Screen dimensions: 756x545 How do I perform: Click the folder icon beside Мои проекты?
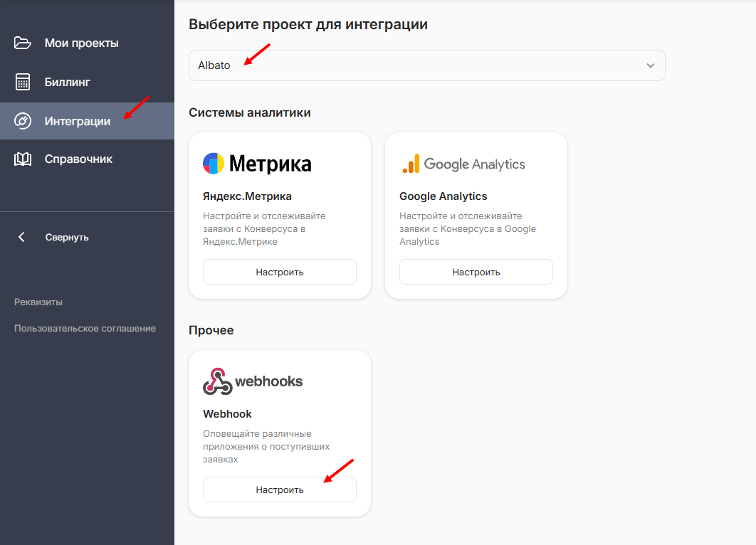pyautogui.click(x=23, y=43)
